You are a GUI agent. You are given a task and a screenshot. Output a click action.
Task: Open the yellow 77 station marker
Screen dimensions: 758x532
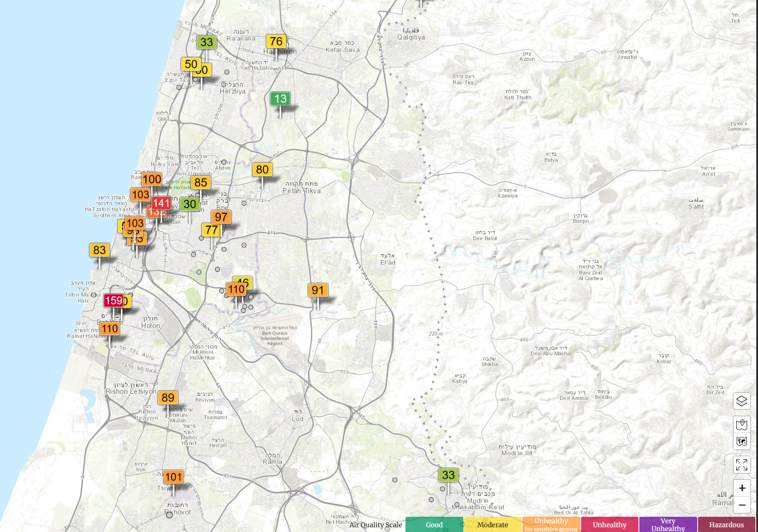click(212, 230)
